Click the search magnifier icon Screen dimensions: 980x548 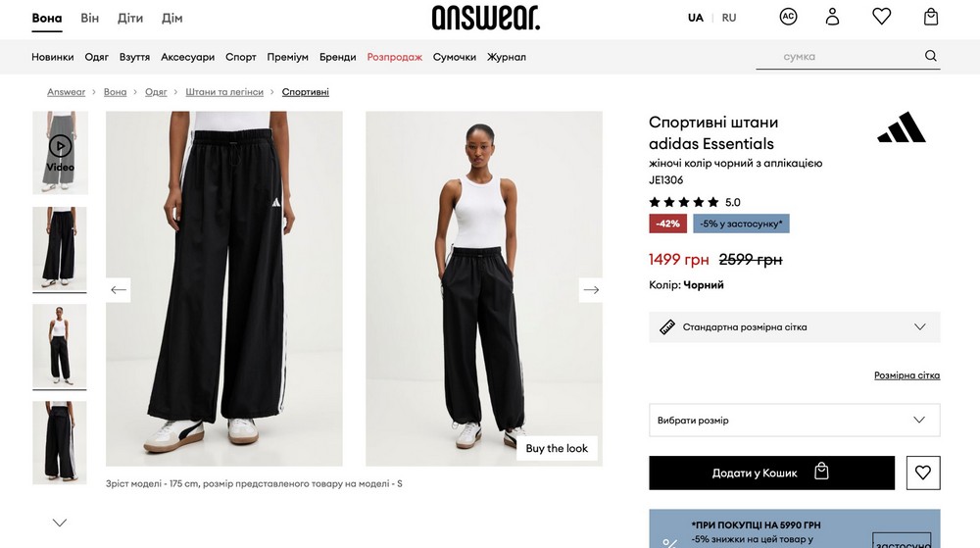coord(931,56)
